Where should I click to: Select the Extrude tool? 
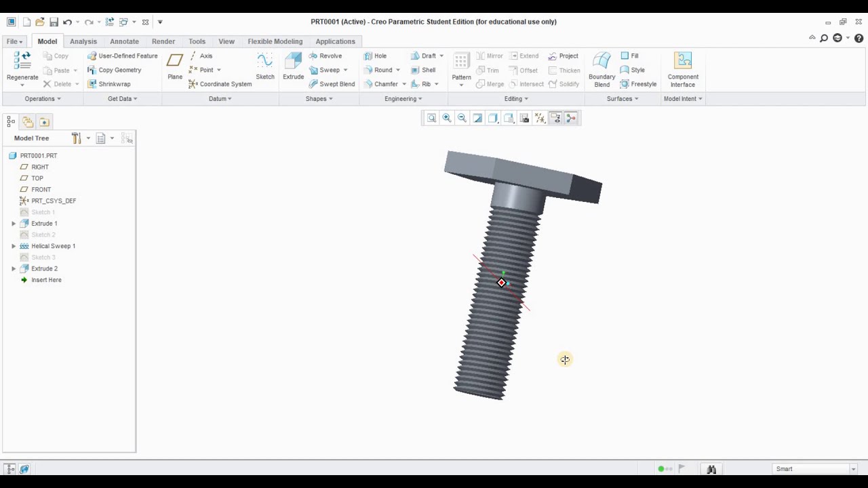[293, 67]
